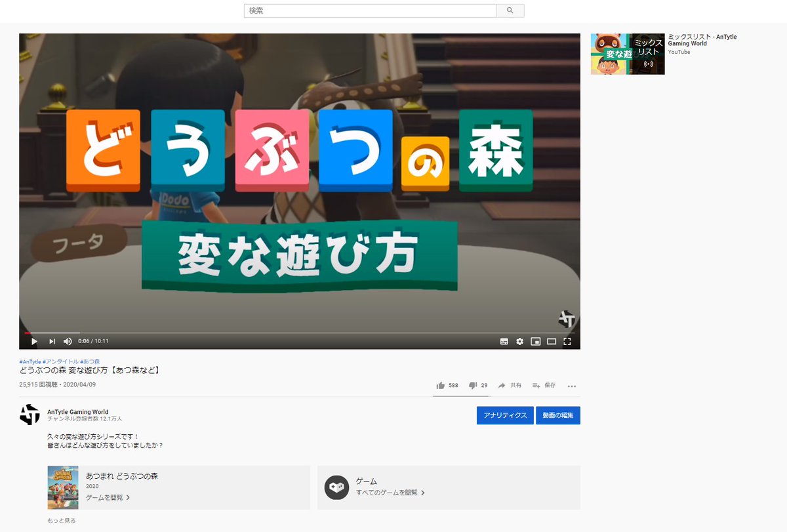Seek on the video progress bar
The height and width of the screenshot is (532, 787).
coord(300,333)
